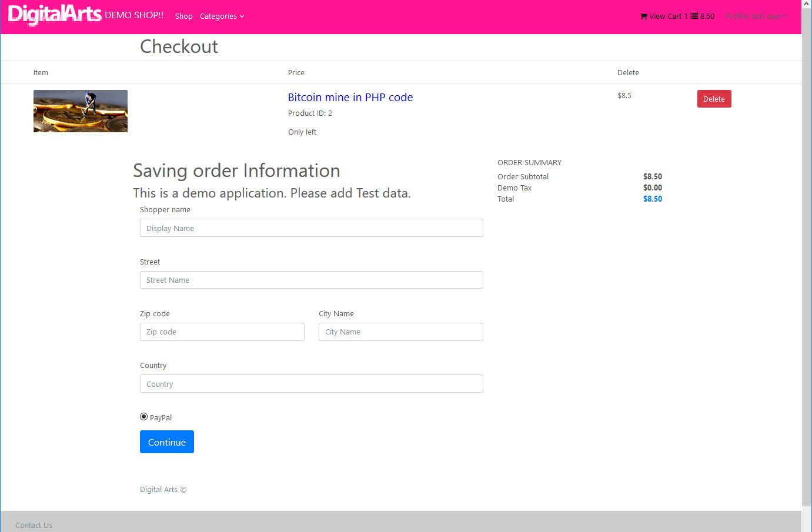Click the scrollbar up arrow
Screen dimensions: 812x532
point(806,4)
